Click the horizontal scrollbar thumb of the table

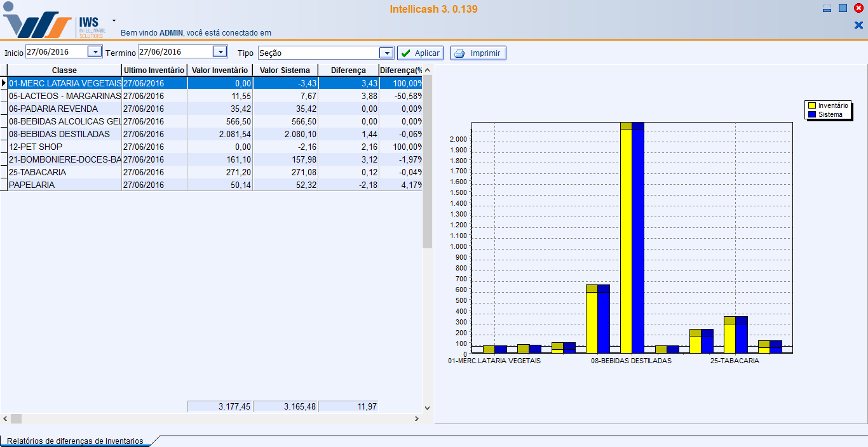coord(16,418)
